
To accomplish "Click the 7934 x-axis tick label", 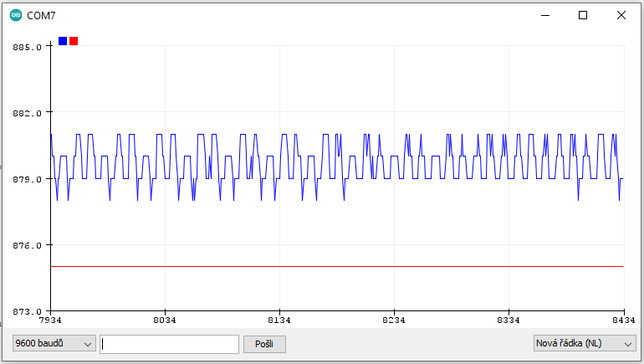I will click(51, 320).
